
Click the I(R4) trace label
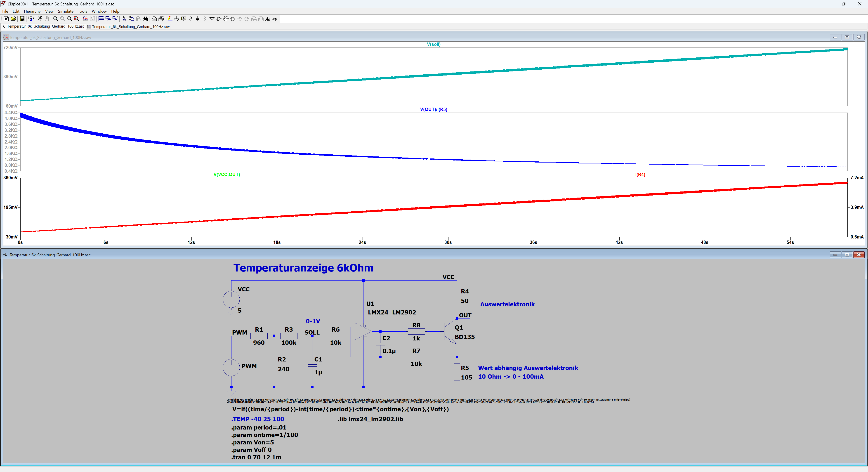[640, 175]
